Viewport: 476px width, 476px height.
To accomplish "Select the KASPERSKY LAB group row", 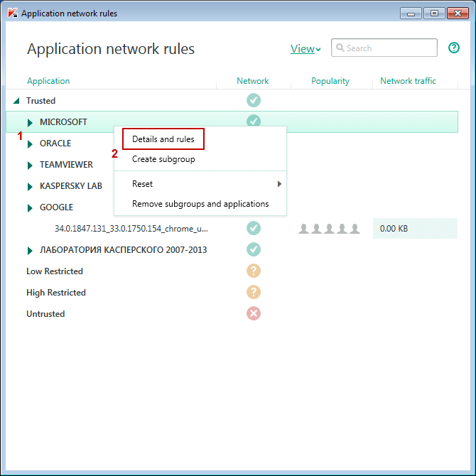I will tap(71, 186).
